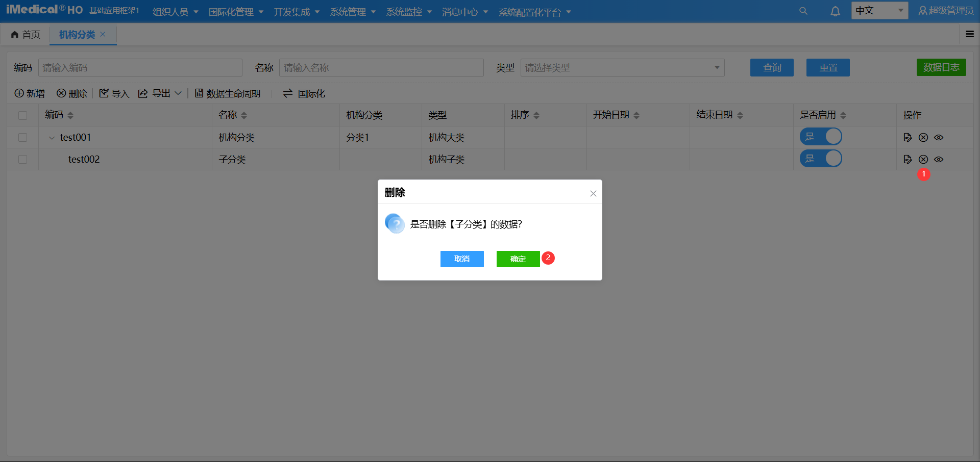Check the select-all checkbox in table header
The image size is (980, 462).
(x=22, y=115)
